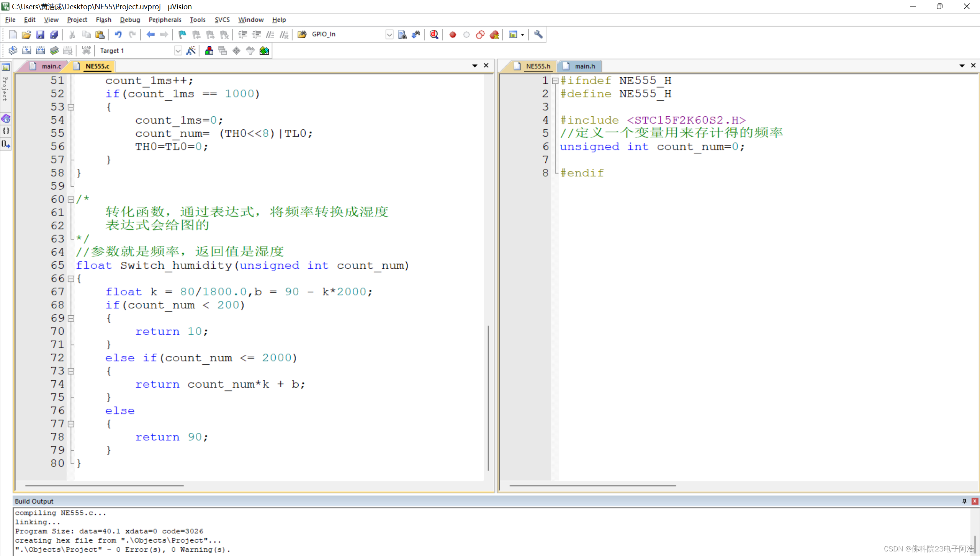Click left editor vertical scrollbar thumb
This screenshot has height=556, width=980.
tap(488, 398)
